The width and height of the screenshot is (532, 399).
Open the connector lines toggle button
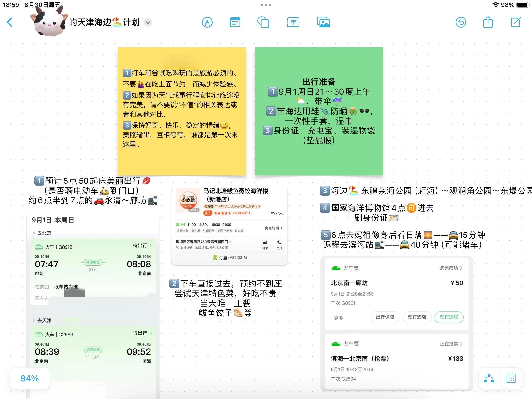pyautogui.click(x=489, y=378)
